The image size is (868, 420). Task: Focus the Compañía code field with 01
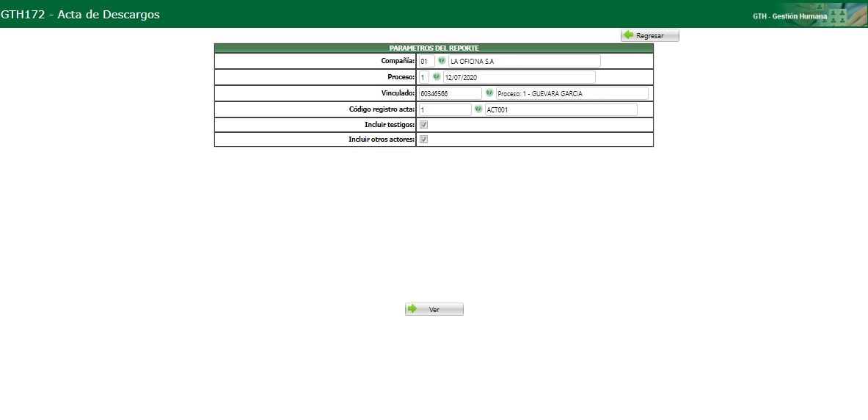click(426, 61)
